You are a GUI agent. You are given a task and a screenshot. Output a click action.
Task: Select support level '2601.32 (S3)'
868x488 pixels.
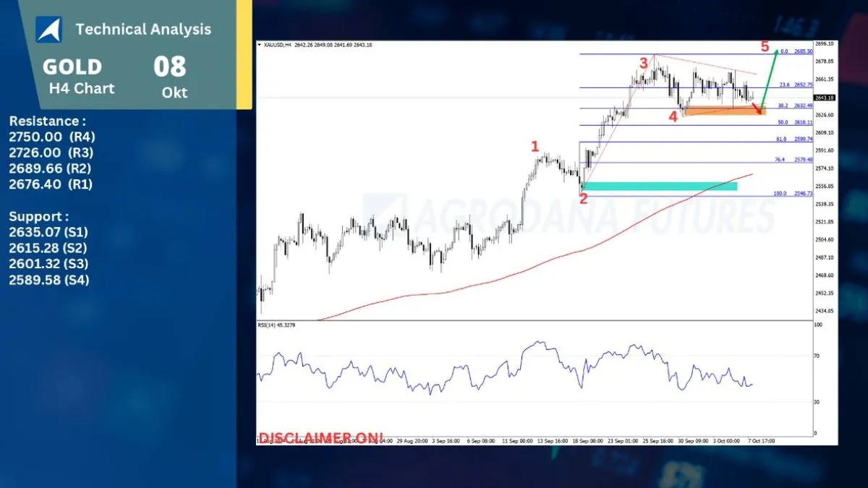pyautogui.click(x=49, y=264)
